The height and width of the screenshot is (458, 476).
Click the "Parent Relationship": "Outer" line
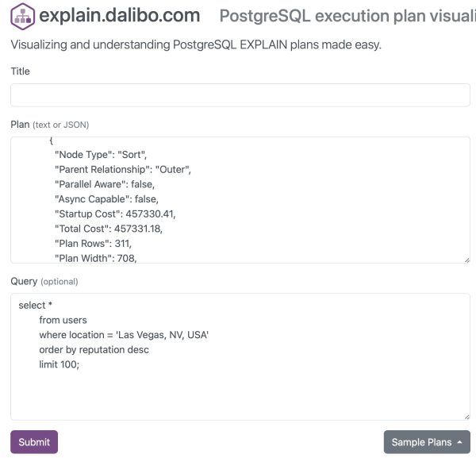pos(123,170)
